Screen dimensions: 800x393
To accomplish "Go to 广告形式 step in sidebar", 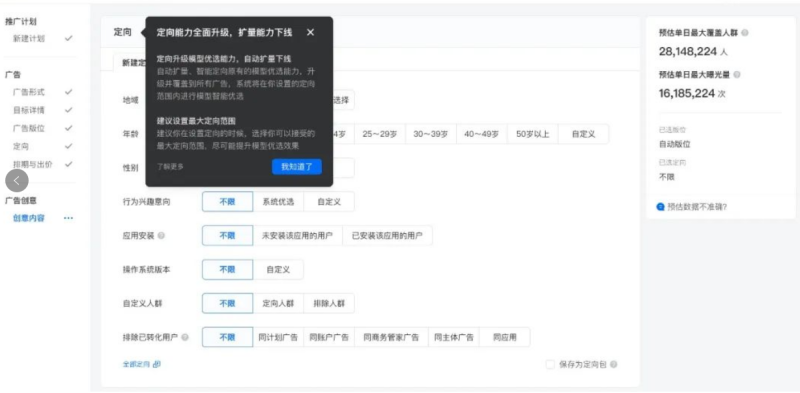I will [29, 92].
